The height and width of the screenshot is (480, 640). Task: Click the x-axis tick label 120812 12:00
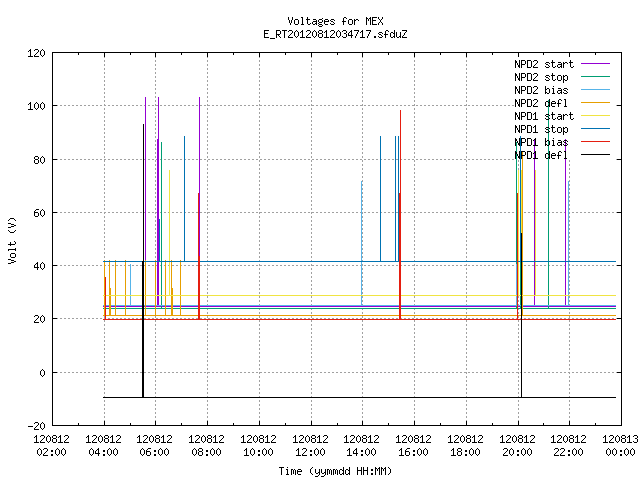point(310,445)
